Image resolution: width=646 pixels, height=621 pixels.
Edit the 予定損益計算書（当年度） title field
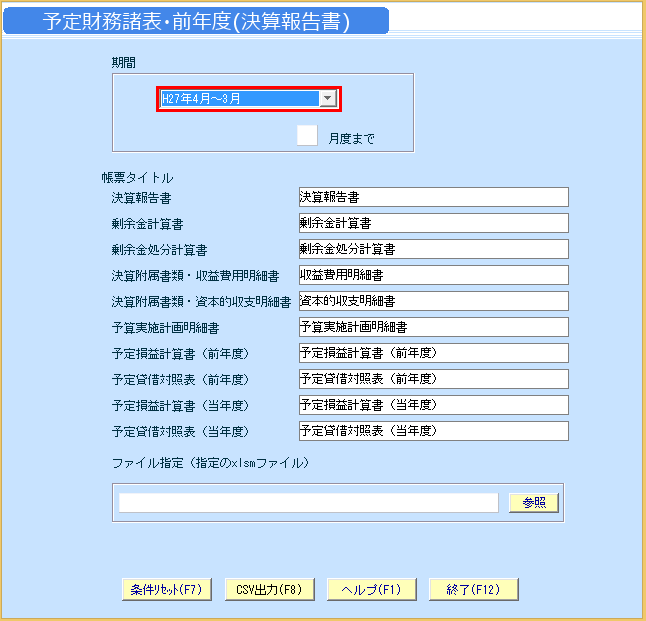(x=433, y=405)
